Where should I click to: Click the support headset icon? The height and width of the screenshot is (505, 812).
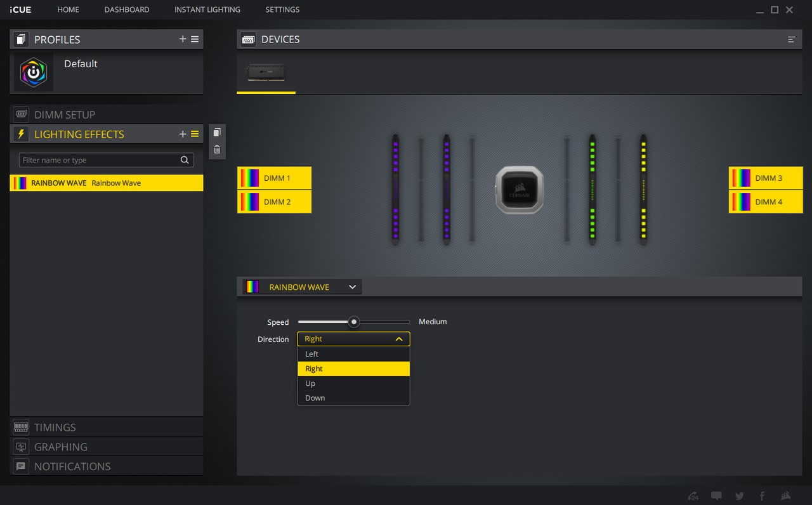pos(693,496)
